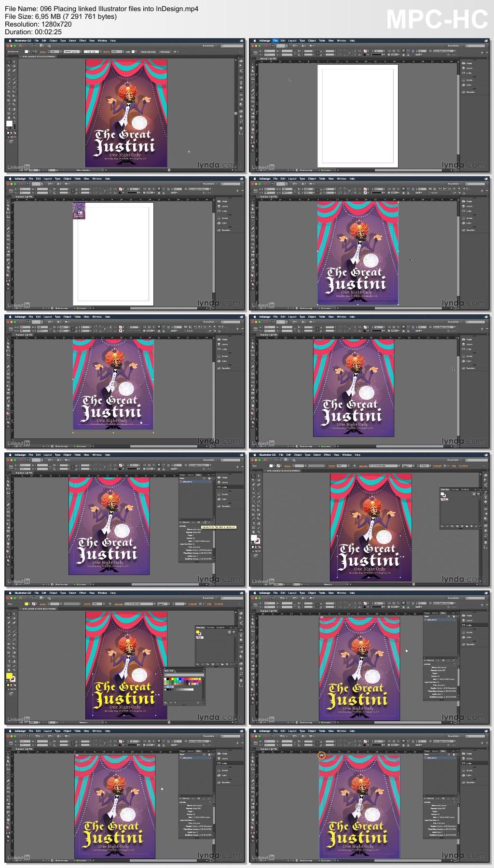This screenshot has width=494, height=868.
Task: Open Links panel in blank-page InDesign frame
Action: point(467,73)
